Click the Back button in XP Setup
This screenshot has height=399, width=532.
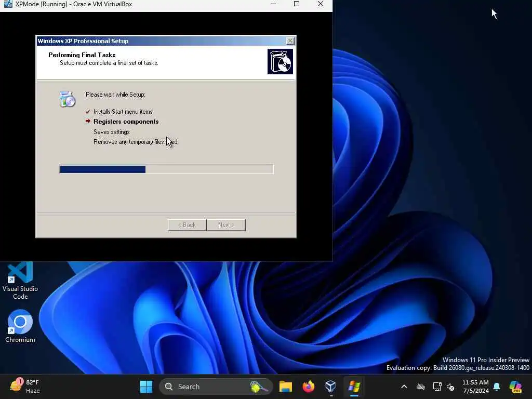187,225
